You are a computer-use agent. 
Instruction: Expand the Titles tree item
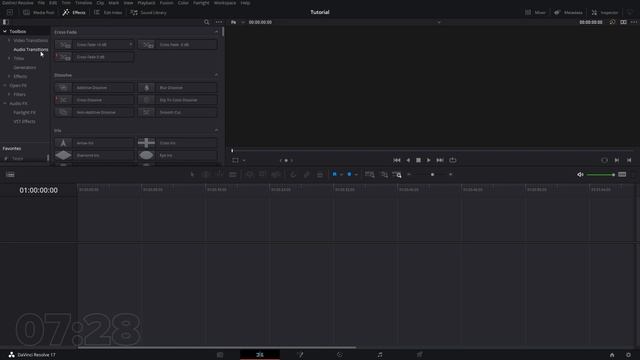(9, 58)
